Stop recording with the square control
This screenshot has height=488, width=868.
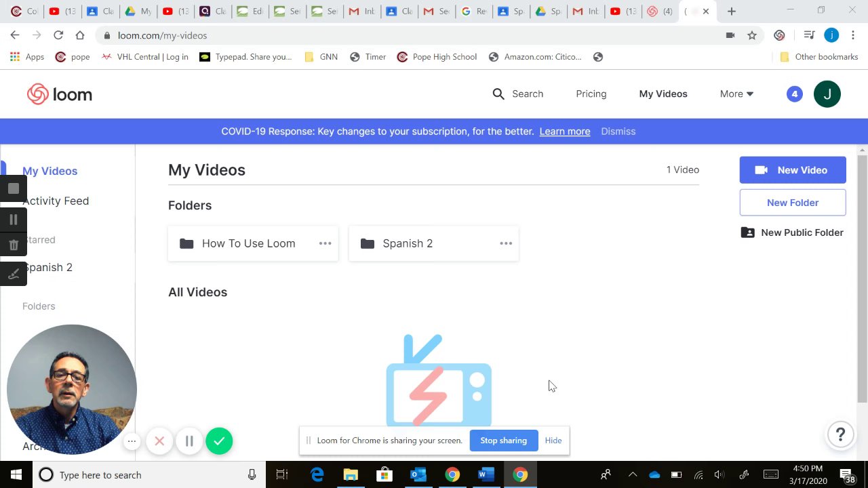tap(13, 189)
